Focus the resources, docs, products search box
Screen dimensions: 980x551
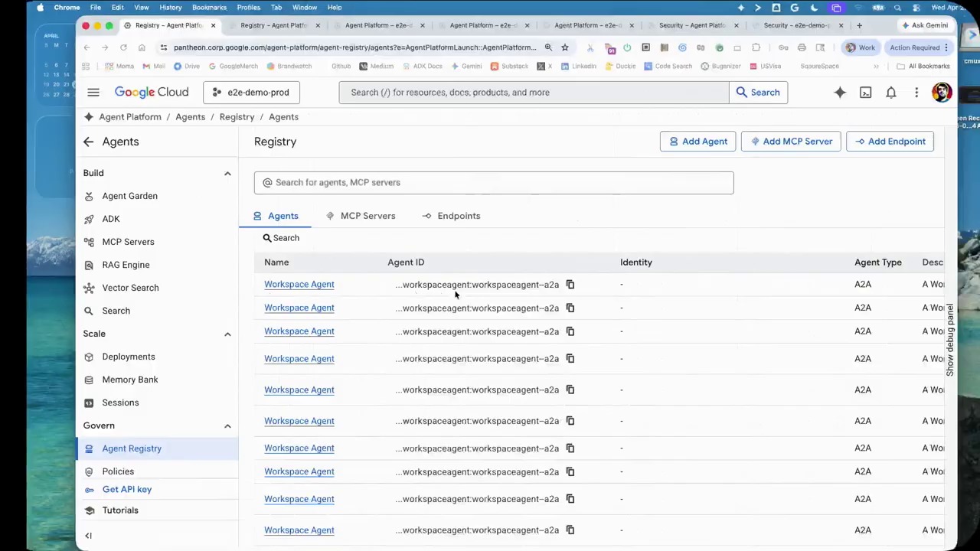pyautogui.click(x=534, y=93)
